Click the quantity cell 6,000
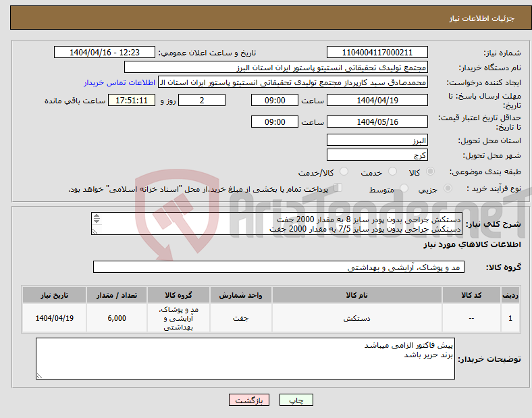The height and width of the screenshot is (418, 532). pyautogui.click(x=117, y=318)
